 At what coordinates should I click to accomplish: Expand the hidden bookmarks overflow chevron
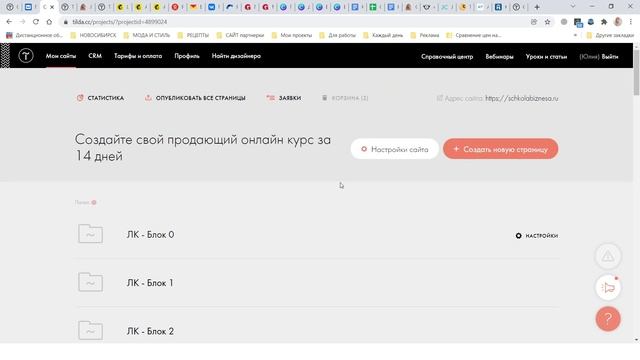click(x=576, y=35)
